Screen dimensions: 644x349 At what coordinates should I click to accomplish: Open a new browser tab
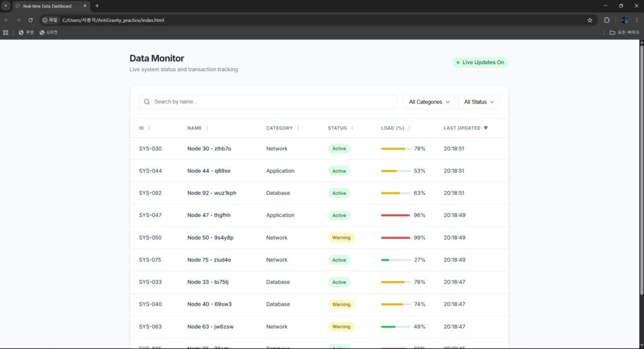tap(97, 6)
